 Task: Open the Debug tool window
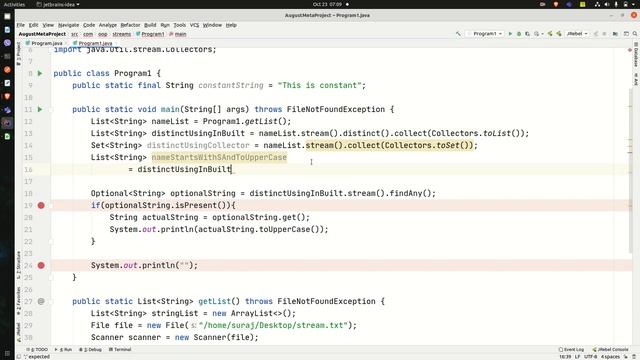[x=90, y=349]
